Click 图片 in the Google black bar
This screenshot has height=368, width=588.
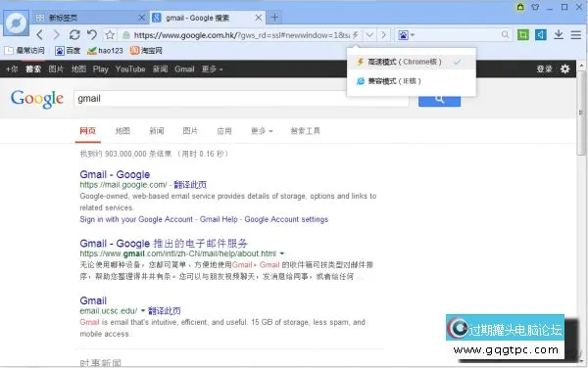(x=56, y=69)
